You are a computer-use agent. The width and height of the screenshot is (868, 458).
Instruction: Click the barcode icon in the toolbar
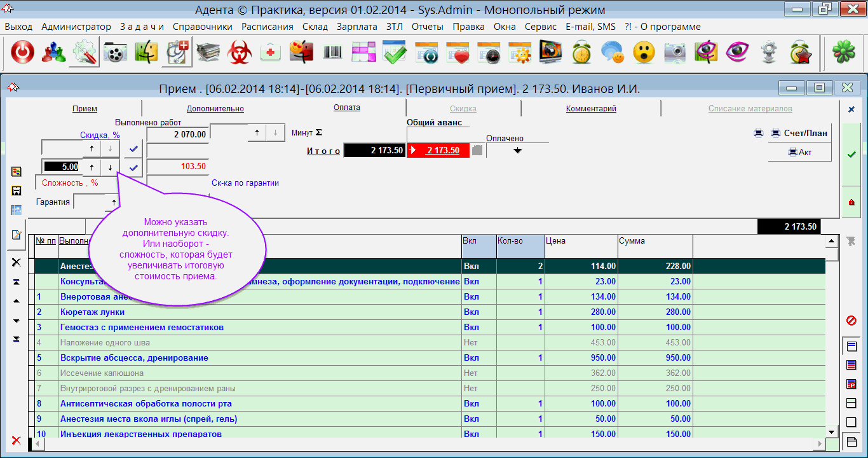coord(333,53)
